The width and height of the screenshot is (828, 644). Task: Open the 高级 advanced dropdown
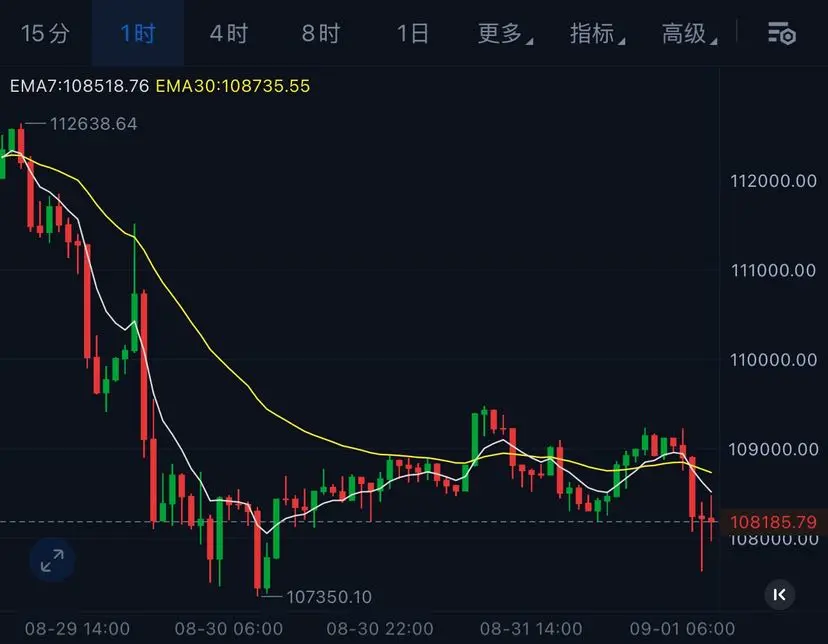[689, 33]
